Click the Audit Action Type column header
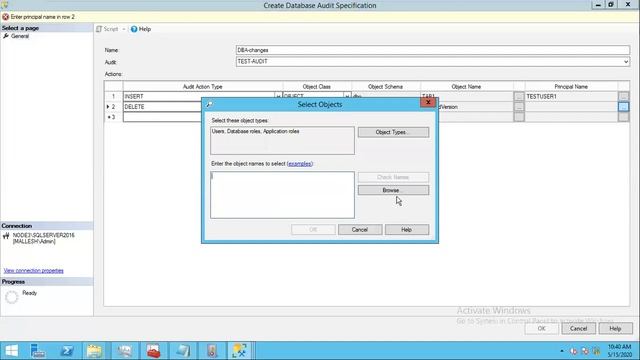 202,87
